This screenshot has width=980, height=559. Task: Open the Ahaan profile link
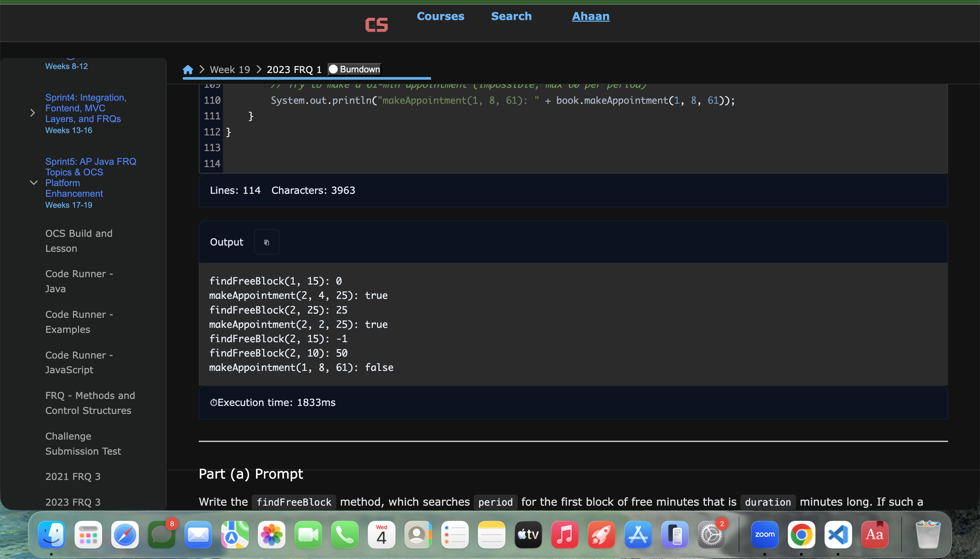(591, 16)
